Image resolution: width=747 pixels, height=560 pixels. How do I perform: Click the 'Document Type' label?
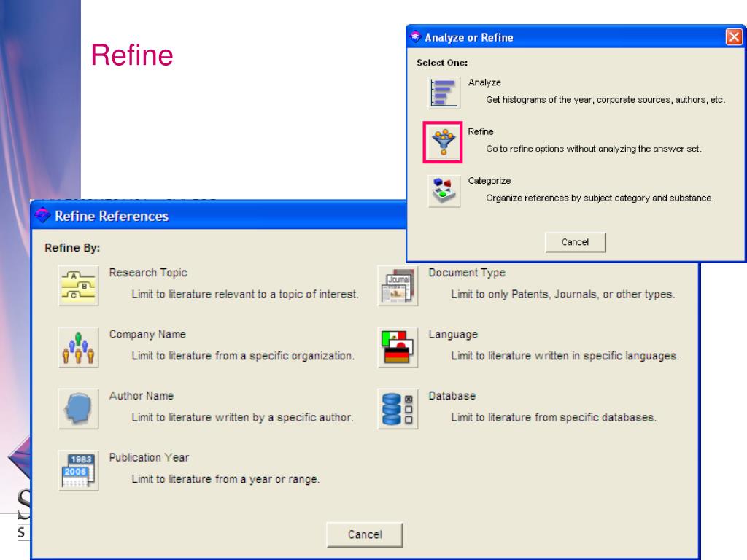click(467, 273)
